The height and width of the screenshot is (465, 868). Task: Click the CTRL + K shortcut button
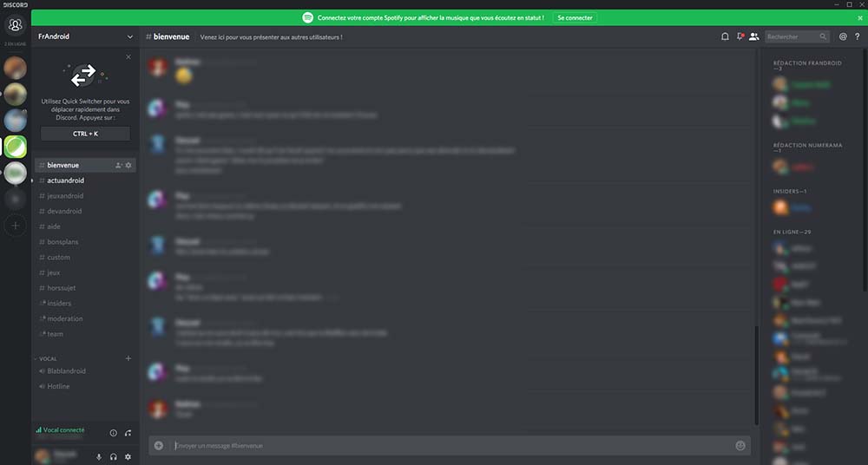[x=85, y=134]
